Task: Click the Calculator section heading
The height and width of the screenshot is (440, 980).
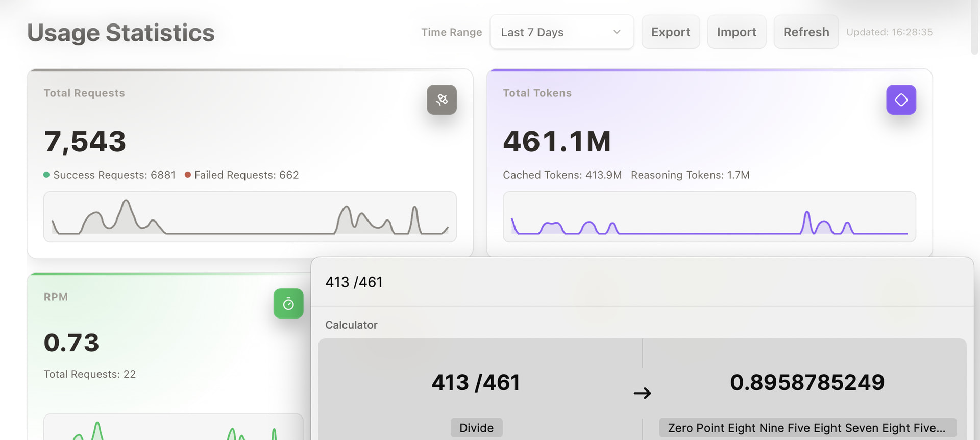Action: 351,325
